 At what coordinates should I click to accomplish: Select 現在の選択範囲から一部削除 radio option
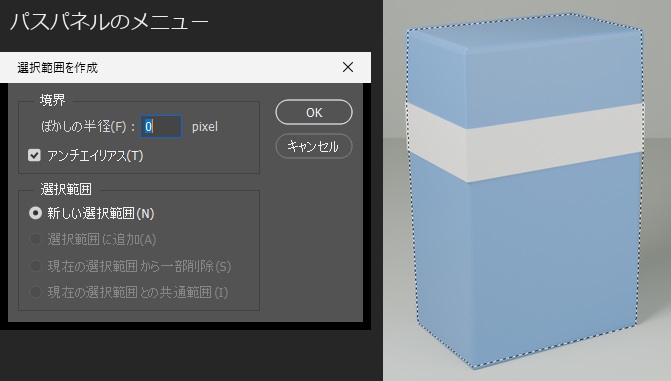click(x=35, y=266)
